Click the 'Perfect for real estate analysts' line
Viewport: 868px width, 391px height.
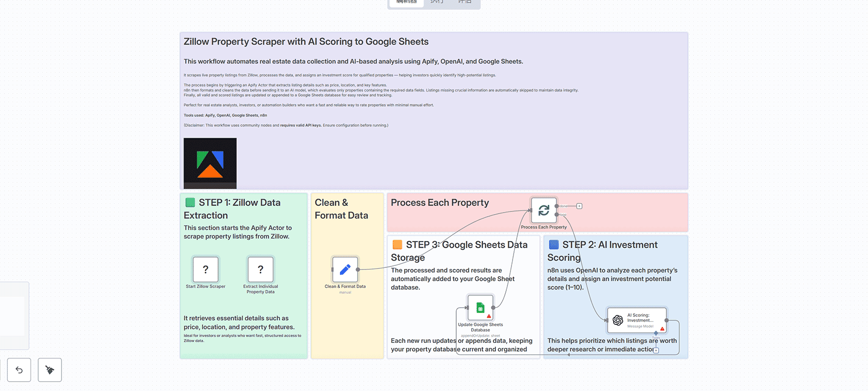[x=309, y=105]
